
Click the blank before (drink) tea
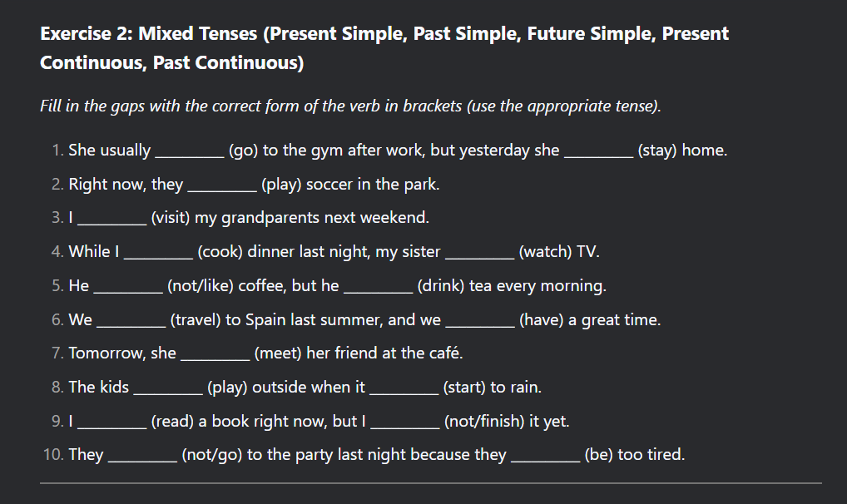pos(378,288)
